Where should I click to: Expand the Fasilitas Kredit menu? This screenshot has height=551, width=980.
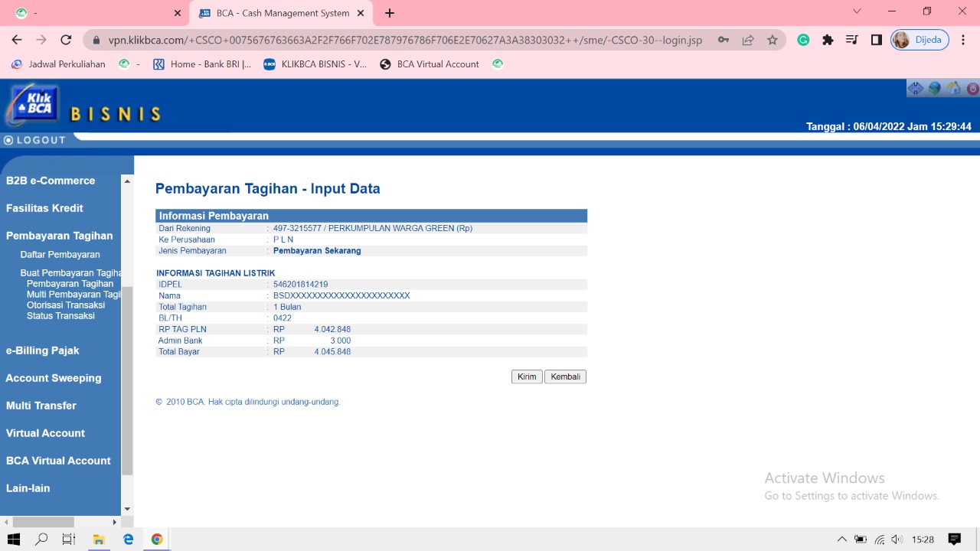[x=44, y=208]
